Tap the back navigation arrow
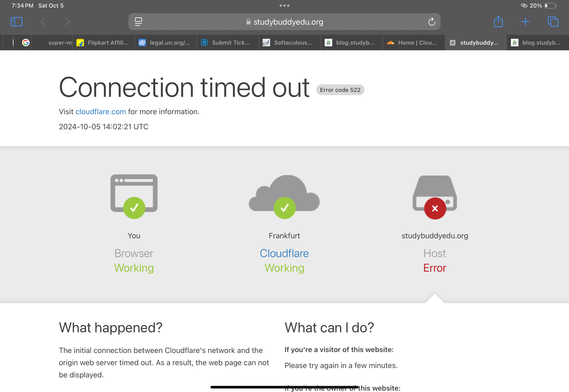569x392 pixels. click(x=43, y=22)
